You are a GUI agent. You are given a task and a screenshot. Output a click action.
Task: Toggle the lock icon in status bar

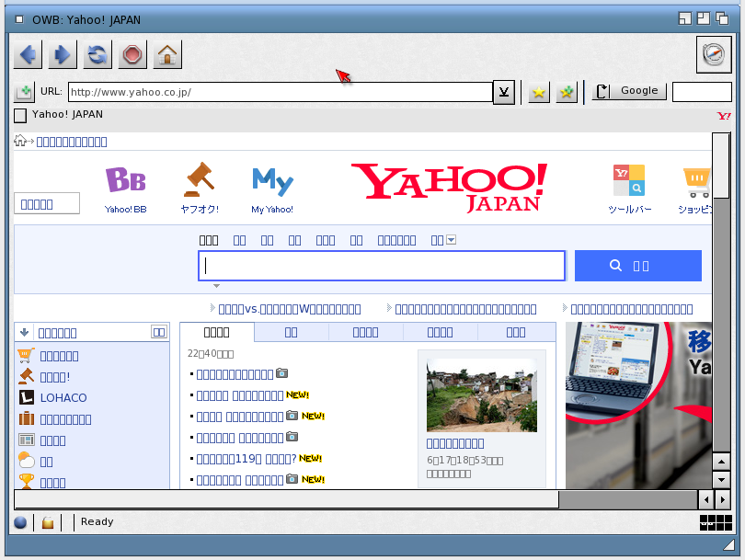pos(48,522)
